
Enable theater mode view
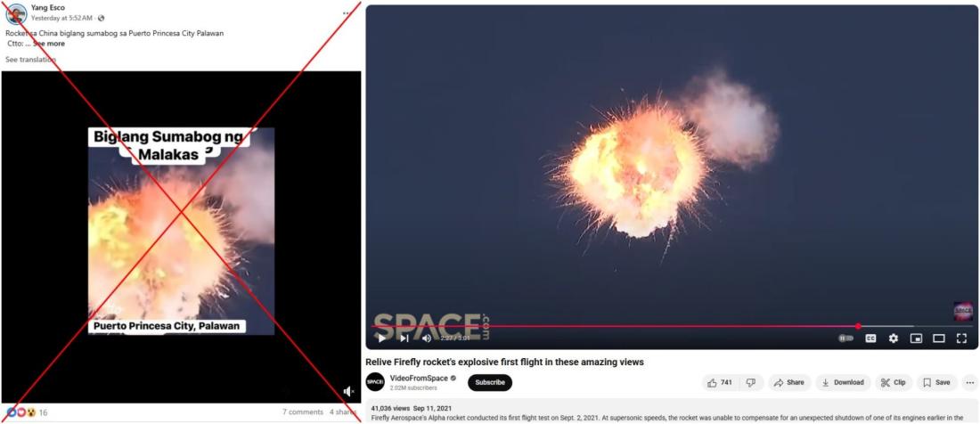(x=939, y=338)
